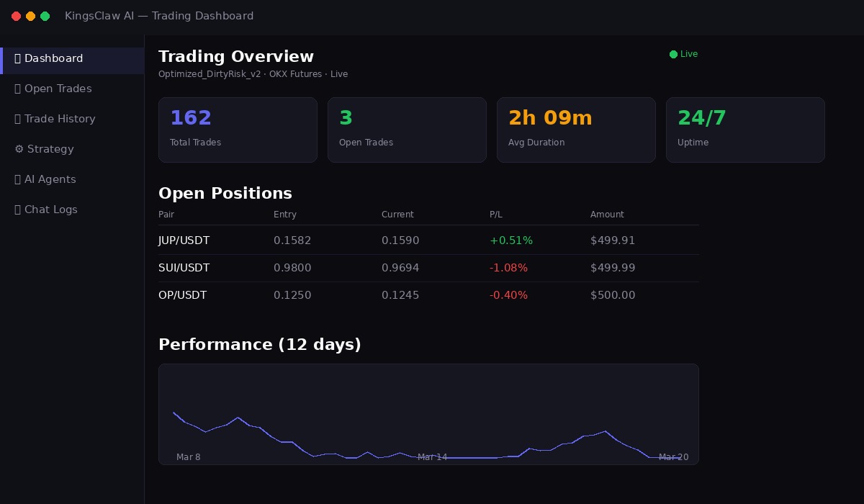864x504 pixels.
Task: Click the Total Trades stat card
Action: pyautogui.click(x=238, y=130)
